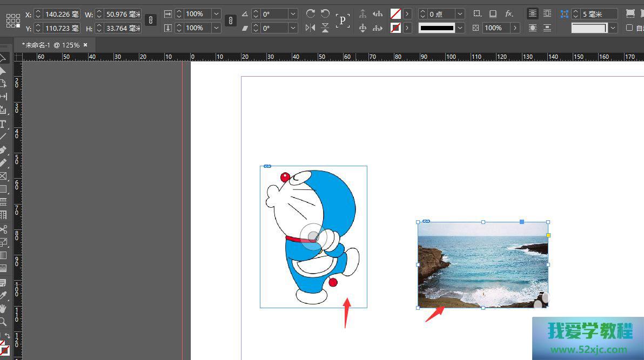
Task: Open the stroke style dropdown
Action: pyautogui.click(x=460, y=28)
